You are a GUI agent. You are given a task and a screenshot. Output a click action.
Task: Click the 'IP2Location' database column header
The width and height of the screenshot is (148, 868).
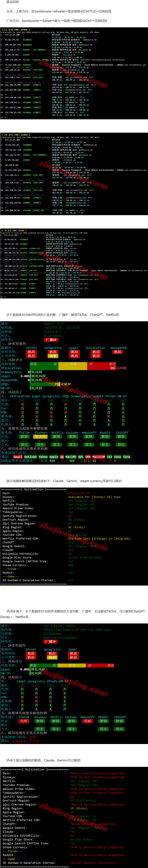pyautogui.click(x=95, y=348)
